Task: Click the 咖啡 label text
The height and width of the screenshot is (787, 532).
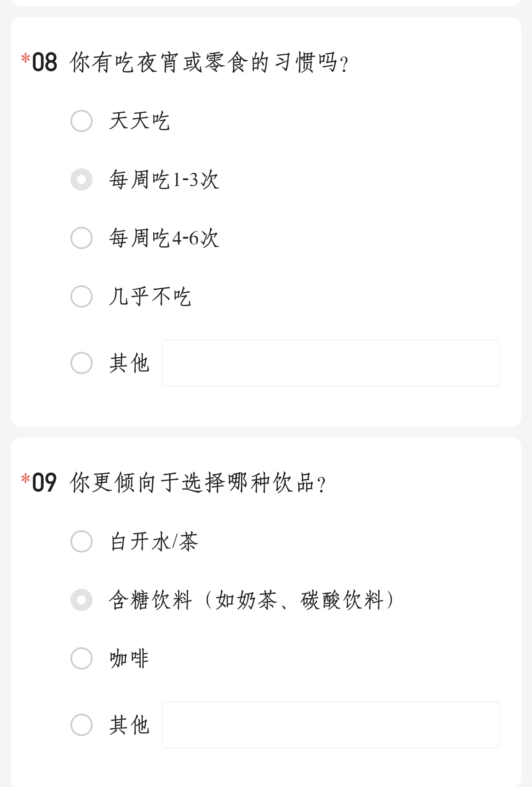Action: 129,658
